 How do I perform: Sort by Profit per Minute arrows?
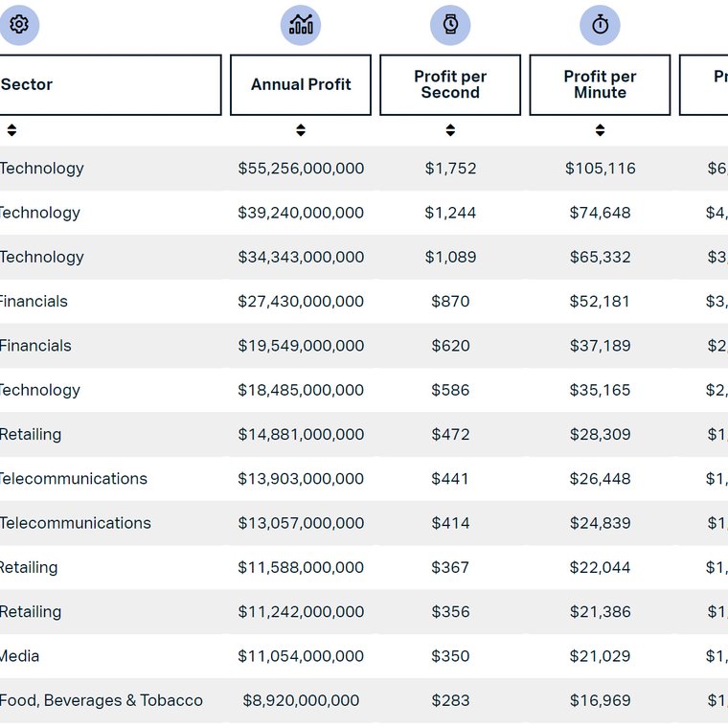point(600,130)
